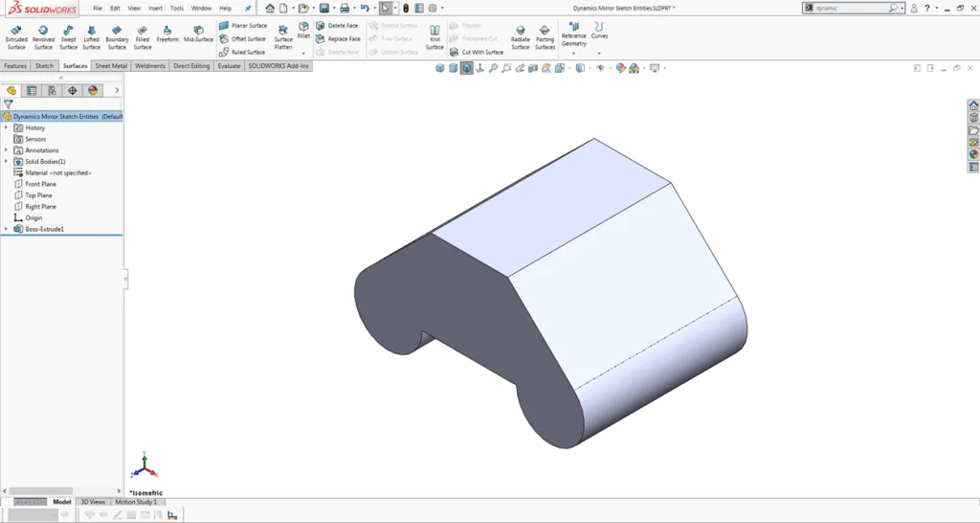Open the Options gear dropdown arrow

[x=442, y=8]
